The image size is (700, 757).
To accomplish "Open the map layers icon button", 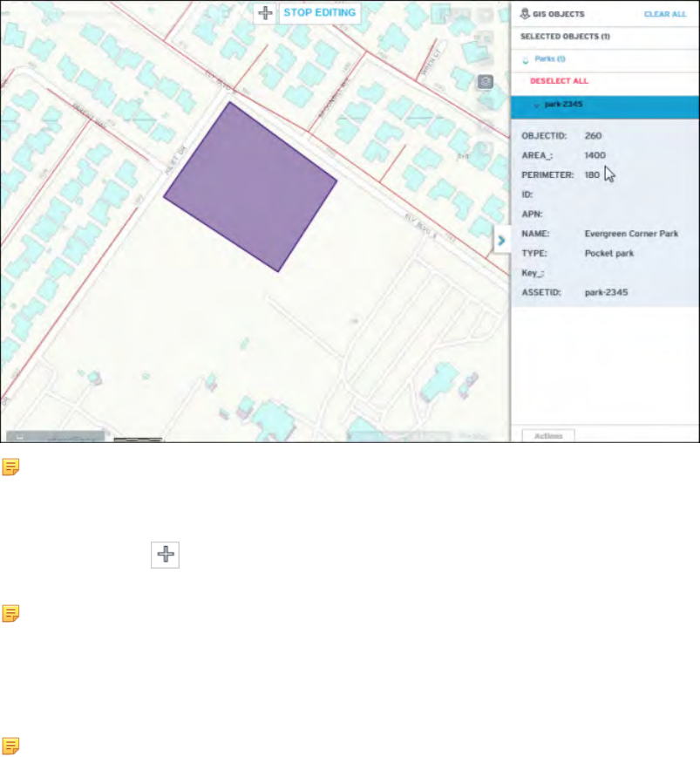I will 486,82.
